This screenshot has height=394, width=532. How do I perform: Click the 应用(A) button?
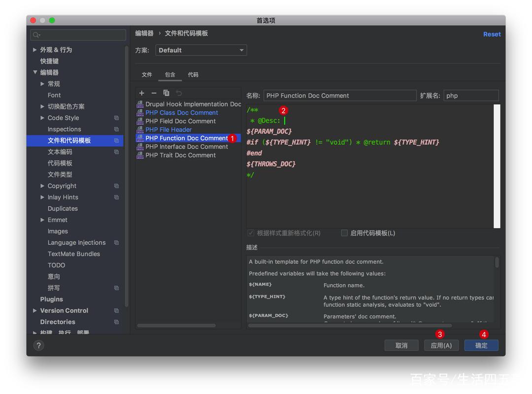[441, 345]
